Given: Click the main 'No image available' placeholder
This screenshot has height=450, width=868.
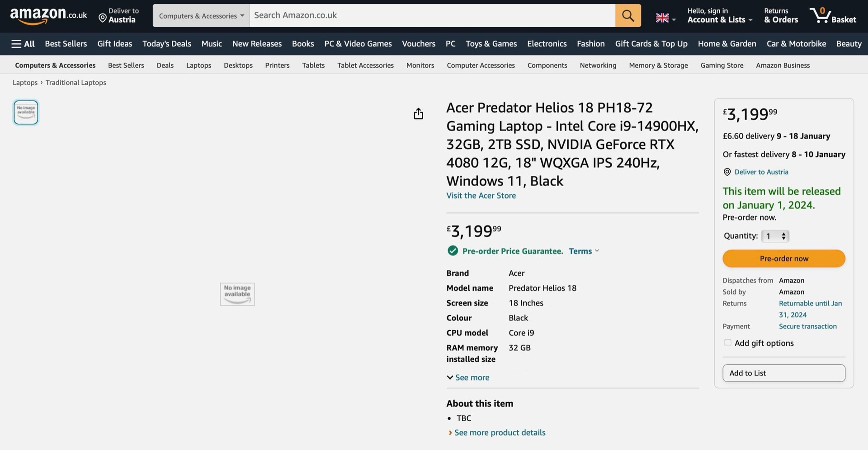Looking at the screenshot, I should 237,294.
